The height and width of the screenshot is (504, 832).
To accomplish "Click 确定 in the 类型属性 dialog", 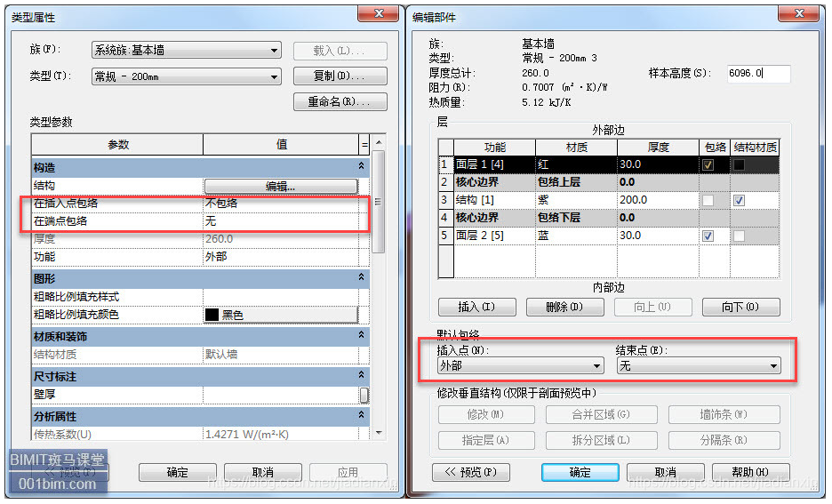I will 177,472.
